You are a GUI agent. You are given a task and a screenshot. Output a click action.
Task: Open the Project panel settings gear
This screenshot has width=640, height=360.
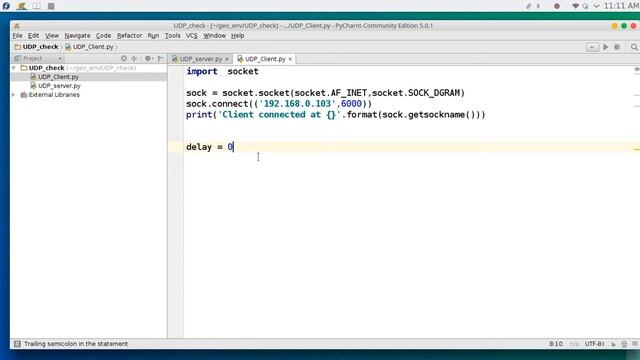[148, 59]
